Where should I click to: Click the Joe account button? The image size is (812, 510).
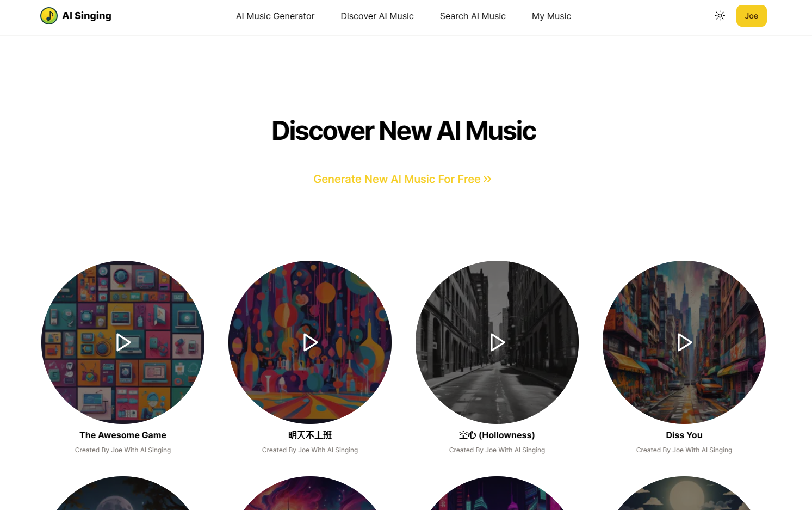751,16
